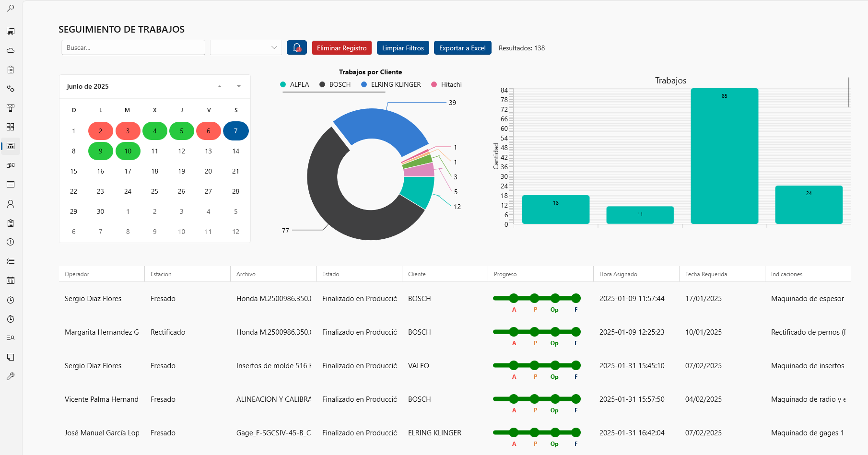Toggle the BOSCH series in chart legend

pyautogui.click(x=335, y=84)
